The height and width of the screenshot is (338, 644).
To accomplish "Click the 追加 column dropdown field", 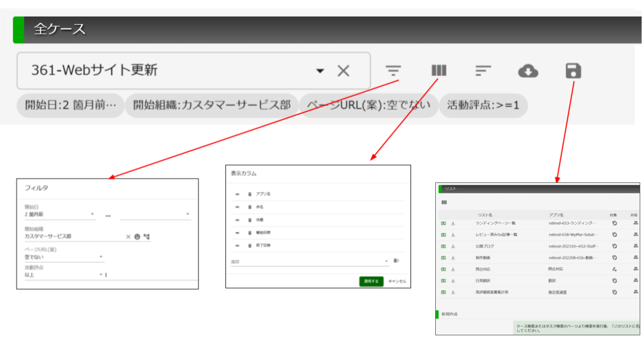I will coord(310,261).
